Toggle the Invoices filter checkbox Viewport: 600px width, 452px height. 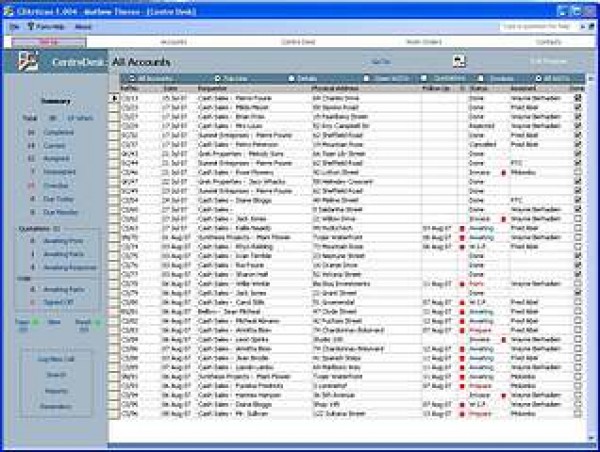pyautogui.click(x=481, y=78)
